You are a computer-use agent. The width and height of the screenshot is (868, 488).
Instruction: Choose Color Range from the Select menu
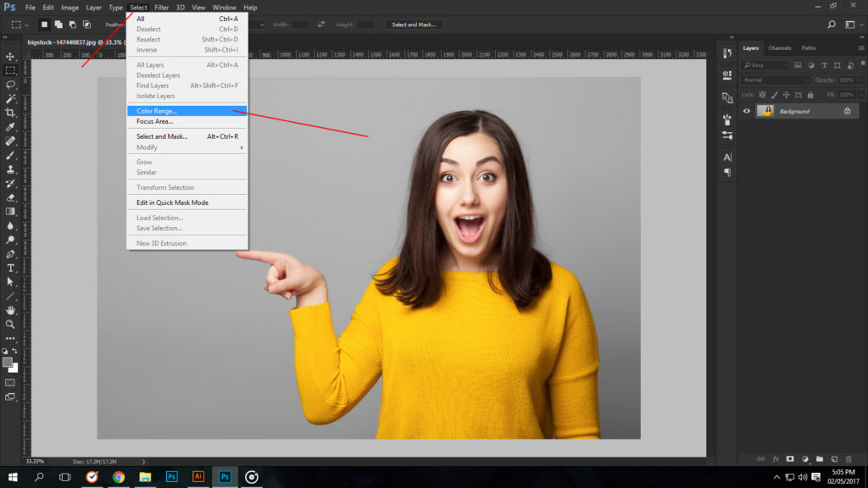[x=157, y=111]
